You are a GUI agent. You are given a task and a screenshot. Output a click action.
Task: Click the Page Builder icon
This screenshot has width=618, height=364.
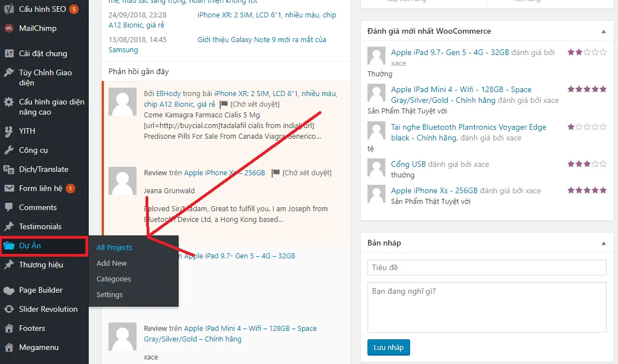(x=8, y=290)
